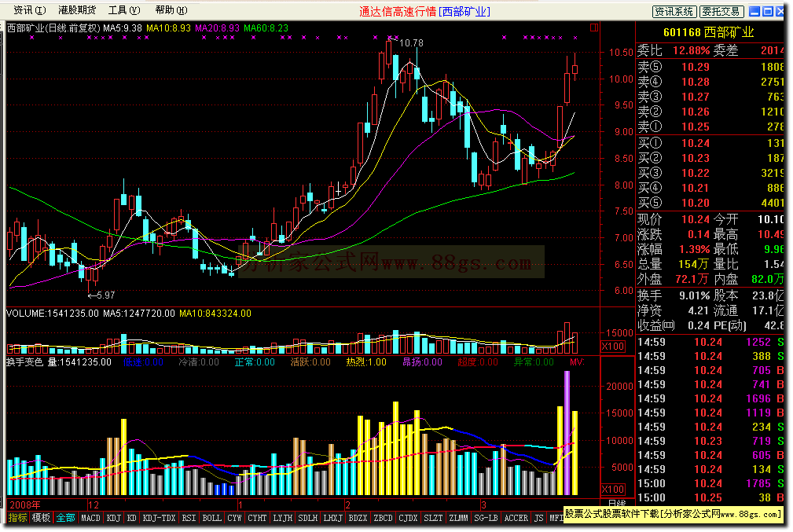Switch to the KDJ-TDX indicator tab
This screenshot has width=793, height=532.
coord(159,518)
